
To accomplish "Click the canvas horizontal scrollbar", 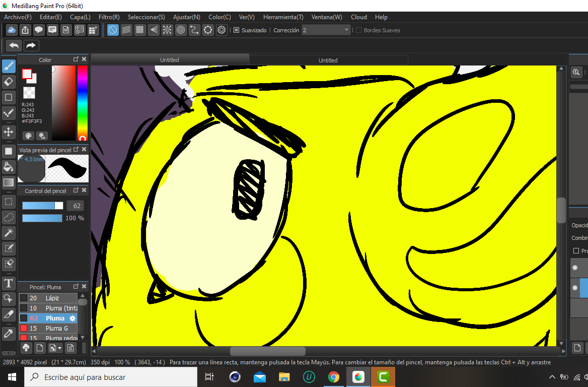I will click(x=267, y=351).
